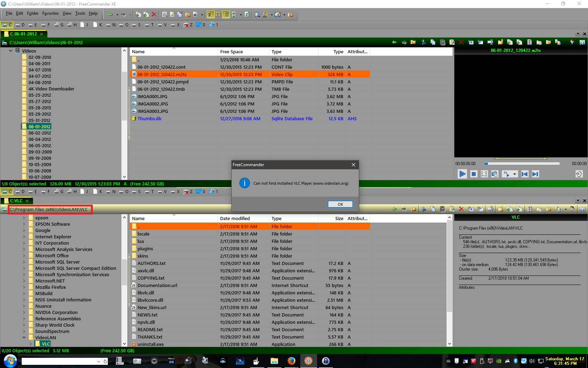The height and width of the screenshot is (368, 588).
Task: Sort bottom panel by Date modified
Action: click(243, 218)
